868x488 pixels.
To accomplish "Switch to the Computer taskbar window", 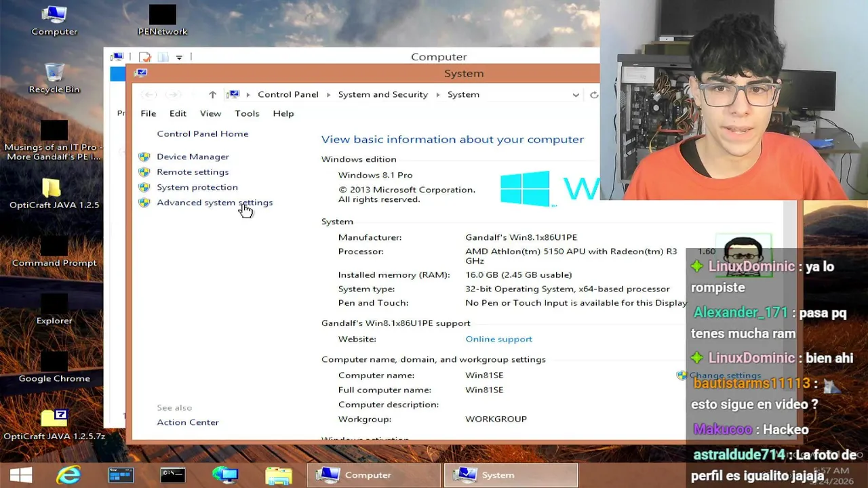I will pos(374,475).
